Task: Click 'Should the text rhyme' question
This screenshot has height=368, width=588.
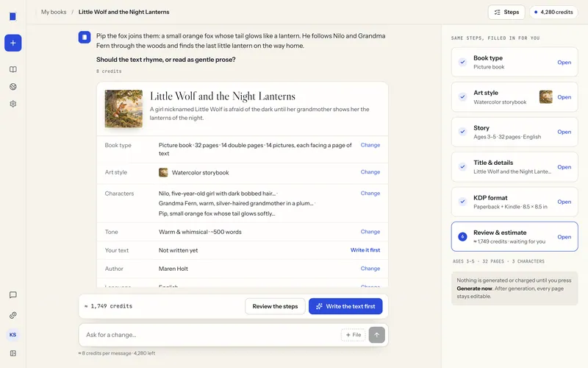Action: point(166,60)
